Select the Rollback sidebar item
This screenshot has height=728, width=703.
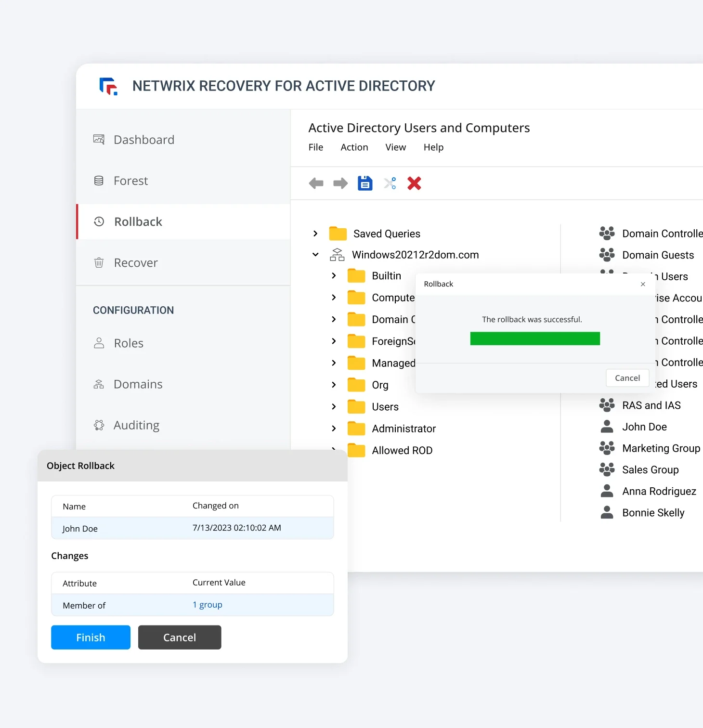tap(183, 221)
